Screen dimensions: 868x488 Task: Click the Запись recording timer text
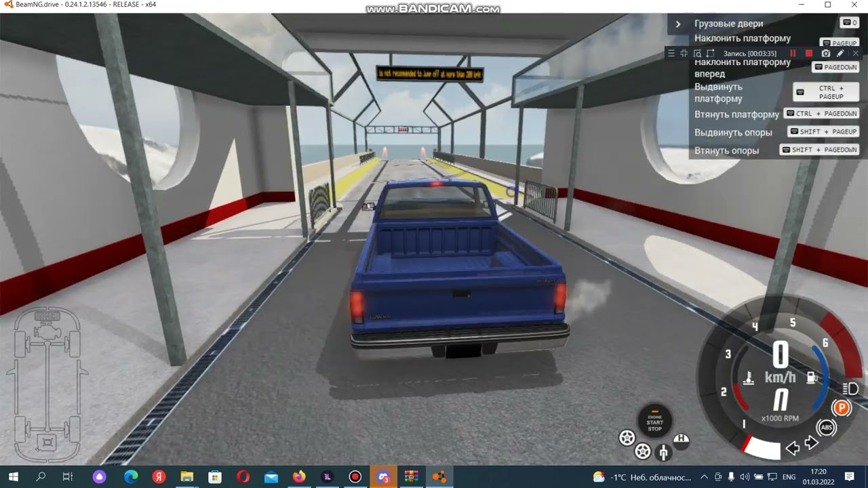750,54
